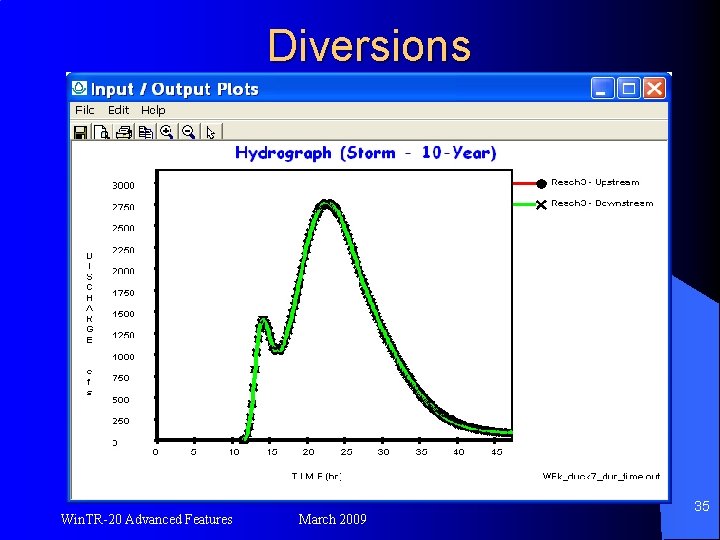Click the Hydrograph (Storm - 10-Year) chart title
720x540 pixels.
pos(366,153)
